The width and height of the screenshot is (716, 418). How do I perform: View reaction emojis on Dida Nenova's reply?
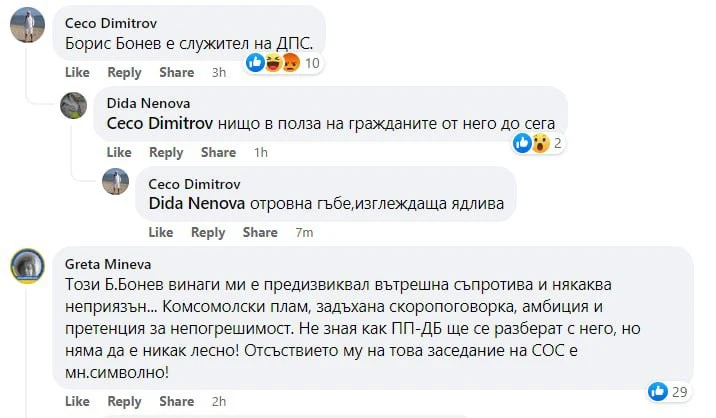click(x=539, y=143)
